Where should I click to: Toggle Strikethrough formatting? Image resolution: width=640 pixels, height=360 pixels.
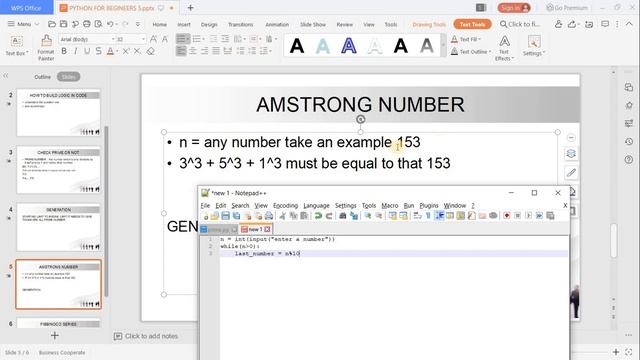click(x=98, y=51)
